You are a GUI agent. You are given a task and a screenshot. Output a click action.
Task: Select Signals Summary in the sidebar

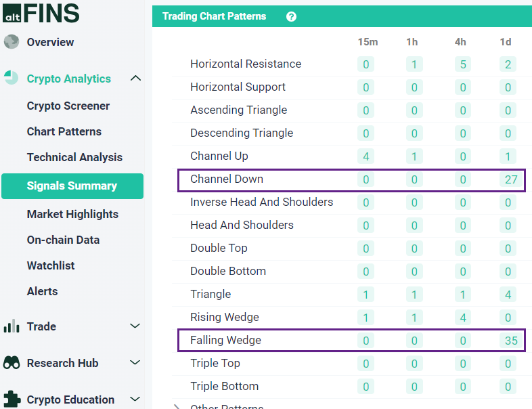point(72,186)
